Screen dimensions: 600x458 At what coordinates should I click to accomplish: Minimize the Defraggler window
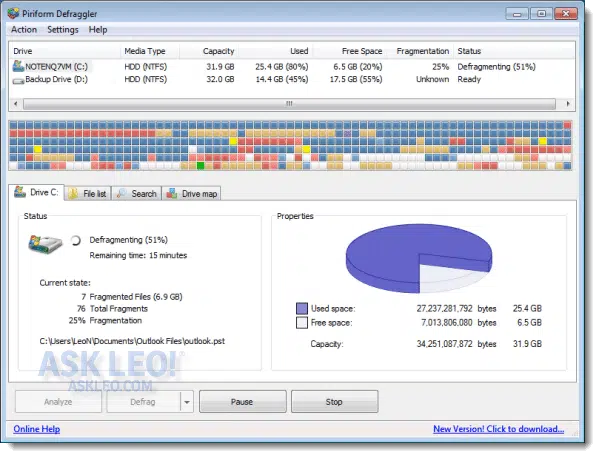(517, 14)
